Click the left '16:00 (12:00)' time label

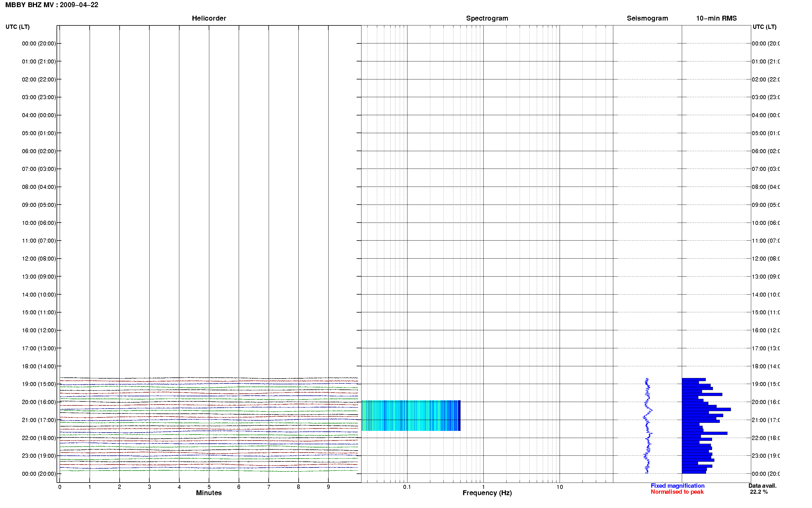[39, 330]
